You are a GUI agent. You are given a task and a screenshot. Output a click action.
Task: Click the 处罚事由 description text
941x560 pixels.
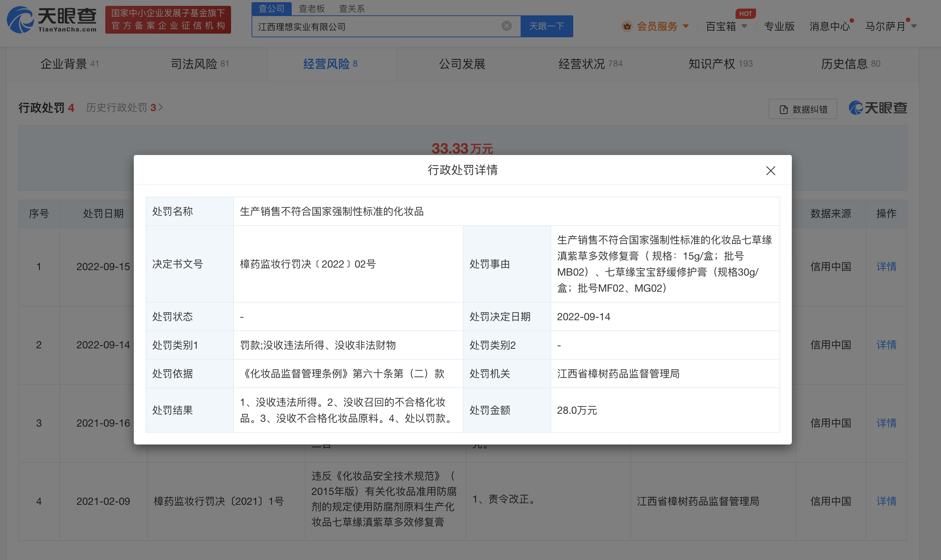pos(664,264)
